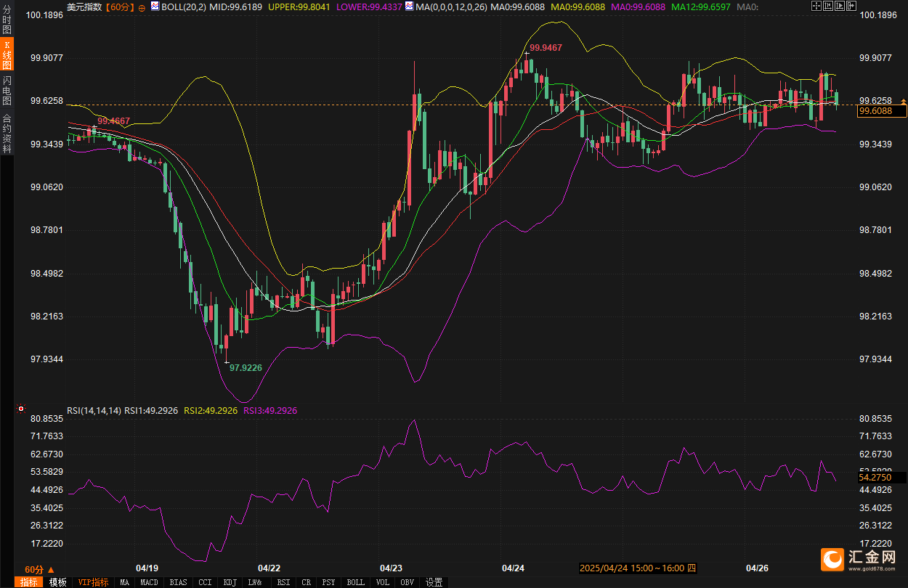Select the K线图 sidebar tab

[7, 55]
